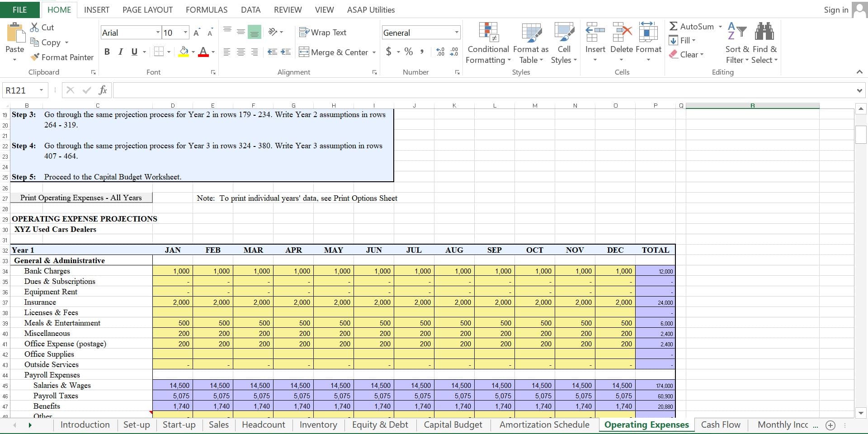
Task: Open Format as Table gallery
Action: 531,43
